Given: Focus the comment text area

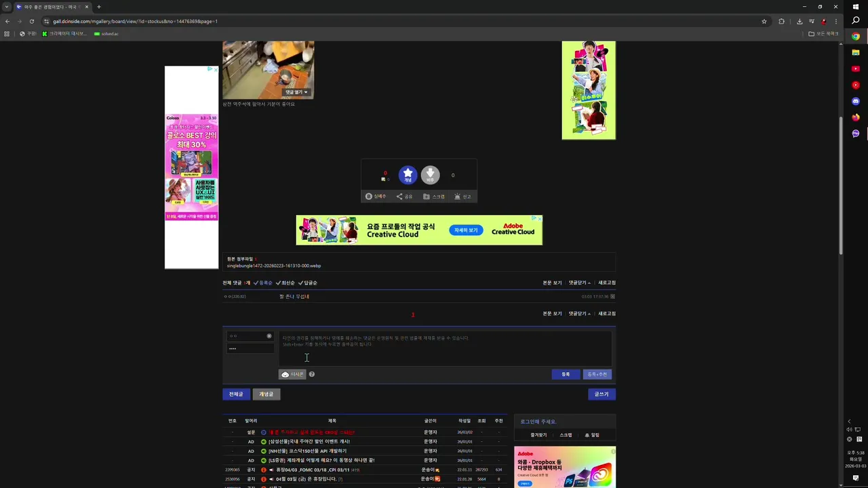Looking at the screenshot, I should coord(446,348).
